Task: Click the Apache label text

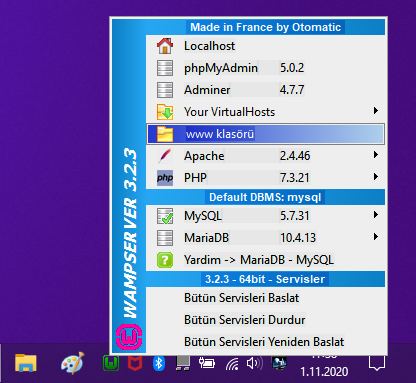Action: [204, 156]
